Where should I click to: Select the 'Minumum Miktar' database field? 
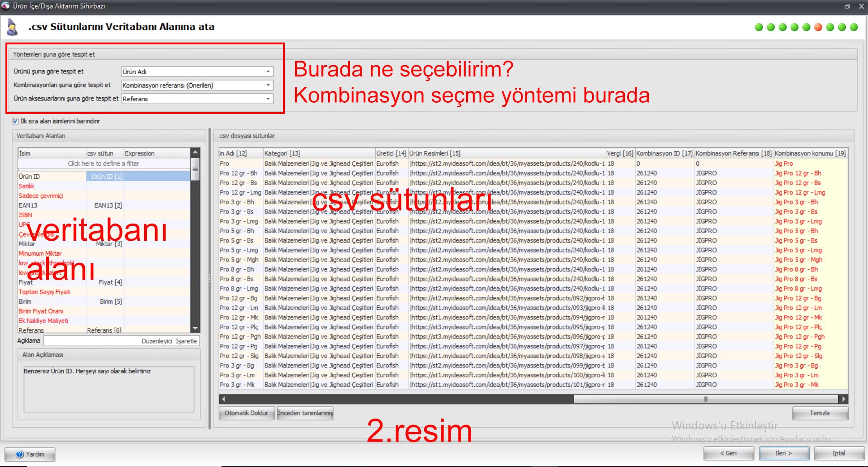pyautogui.click(x=40, y=253)
